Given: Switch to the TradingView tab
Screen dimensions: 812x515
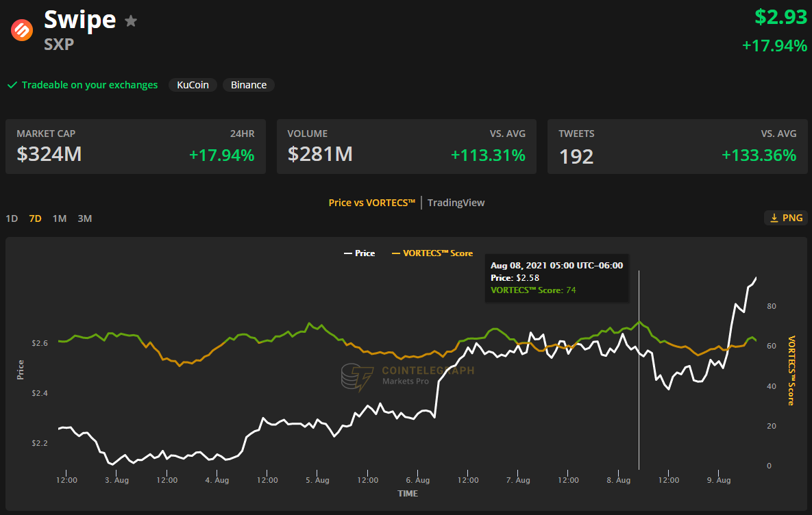Looking at the screenshot, I should tap(456, 202).
